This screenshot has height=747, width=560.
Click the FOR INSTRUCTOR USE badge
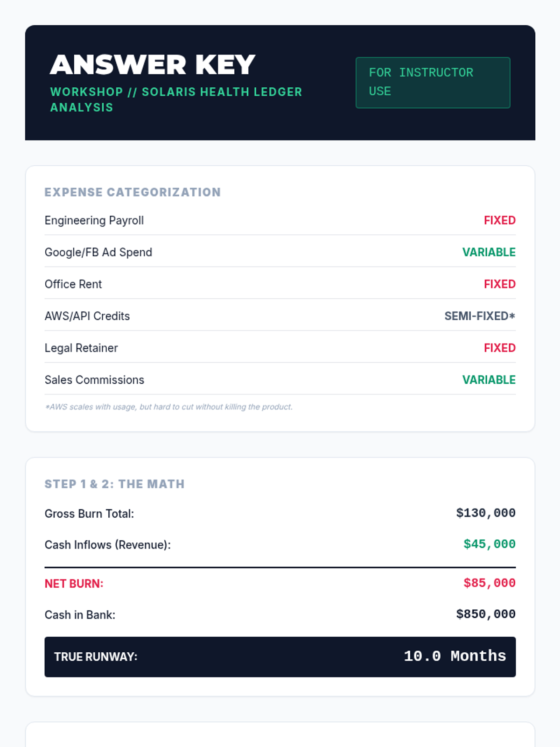433,83
